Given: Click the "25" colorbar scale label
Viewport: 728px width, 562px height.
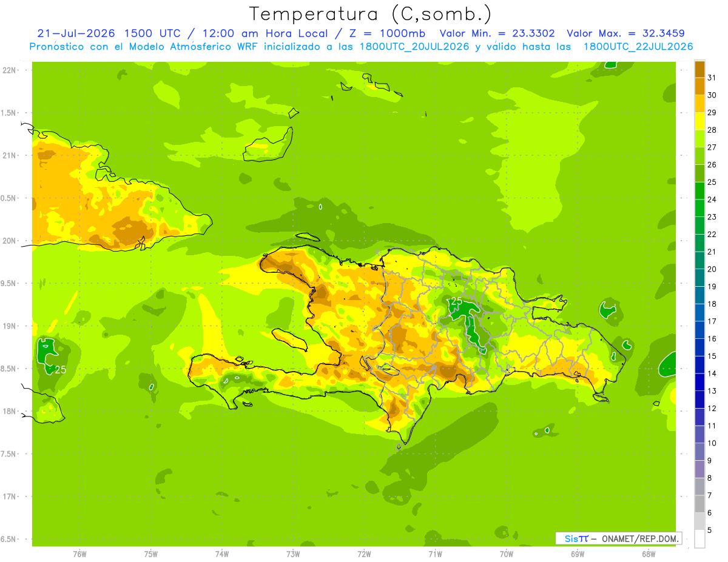Looking at the screenshot, I should [712, 182].
